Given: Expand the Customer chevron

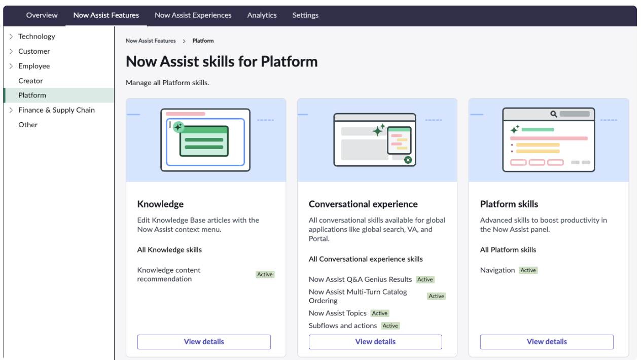Looking at the screenshot, I should pyautogui.click(x=11, y=51).
